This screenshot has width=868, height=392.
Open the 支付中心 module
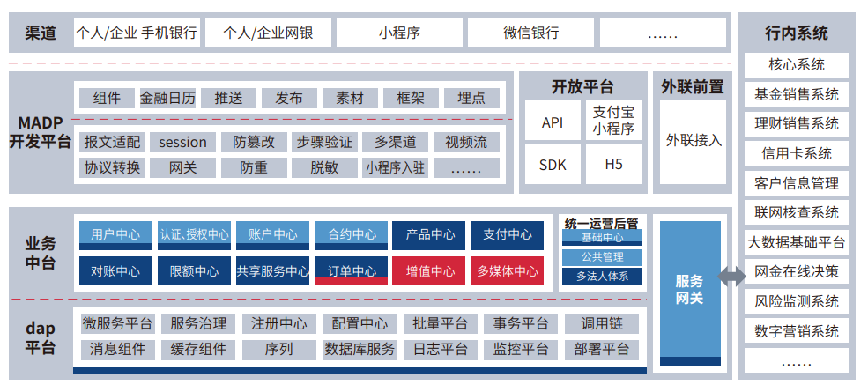pos(508,234)
